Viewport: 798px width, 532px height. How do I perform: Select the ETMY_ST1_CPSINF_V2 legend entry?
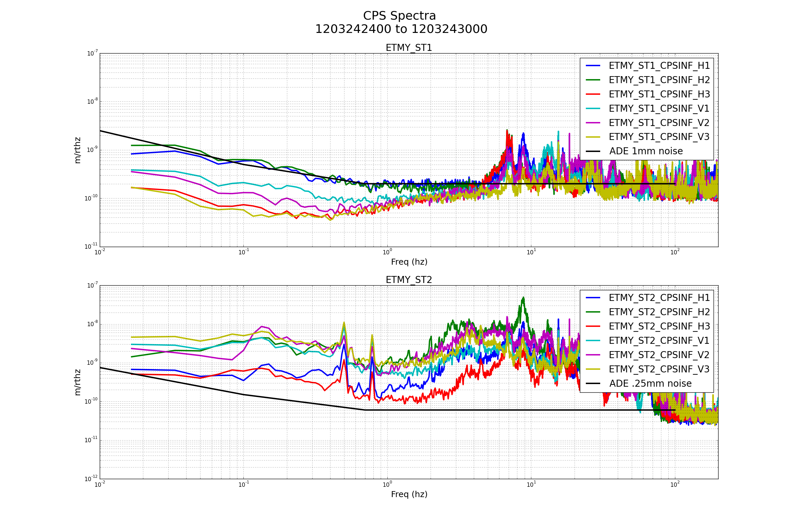tap(659, 123)
